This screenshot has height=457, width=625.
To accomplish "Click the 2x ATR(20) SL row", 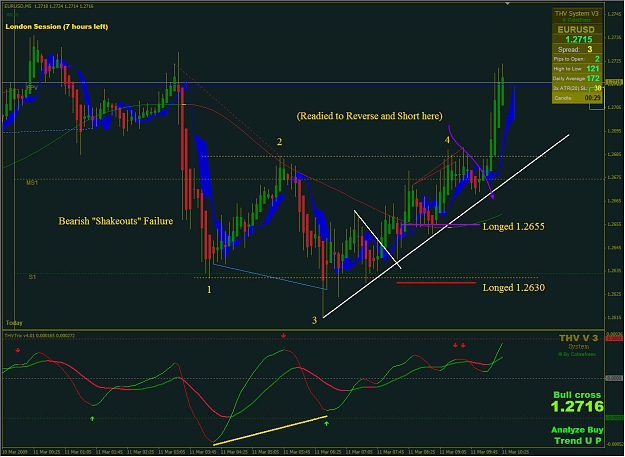I will pos(576,88).
